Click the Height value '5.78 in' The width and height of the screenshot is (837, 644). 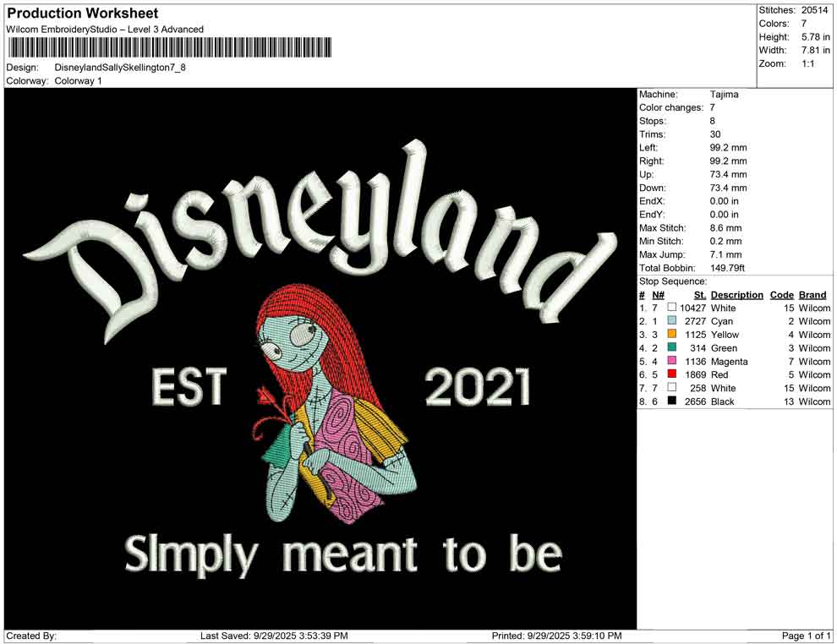point(815,37)
